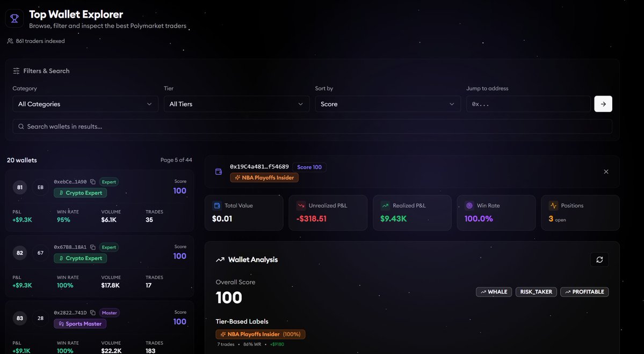Click the +$9180 profit text
Screen dimensions: 644x354
tap(277, 344)
